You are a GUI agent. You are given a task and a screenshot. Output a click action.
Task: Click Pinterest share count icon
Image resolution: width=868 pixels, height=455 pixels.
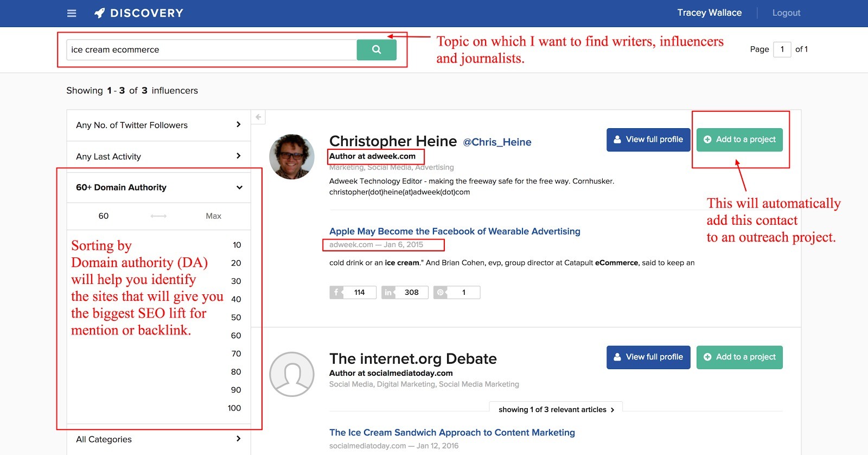[x=441, y=292]
